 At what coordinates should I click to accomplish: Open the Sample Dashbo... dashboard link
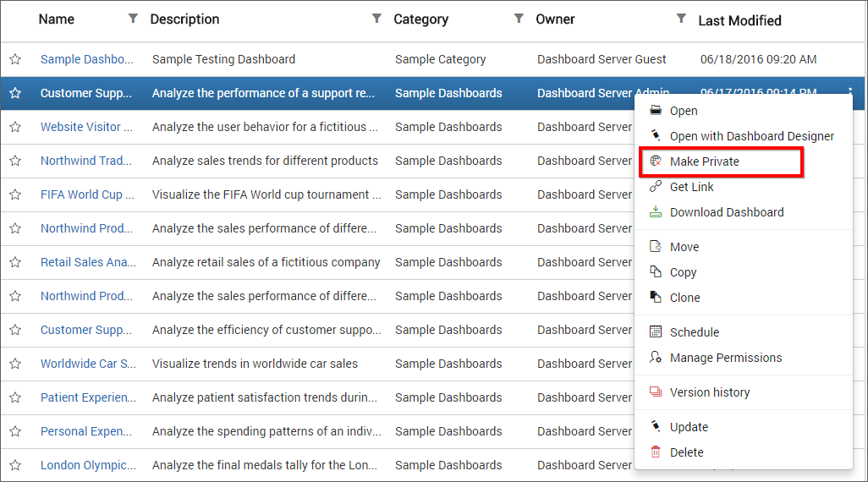[87, 59]
